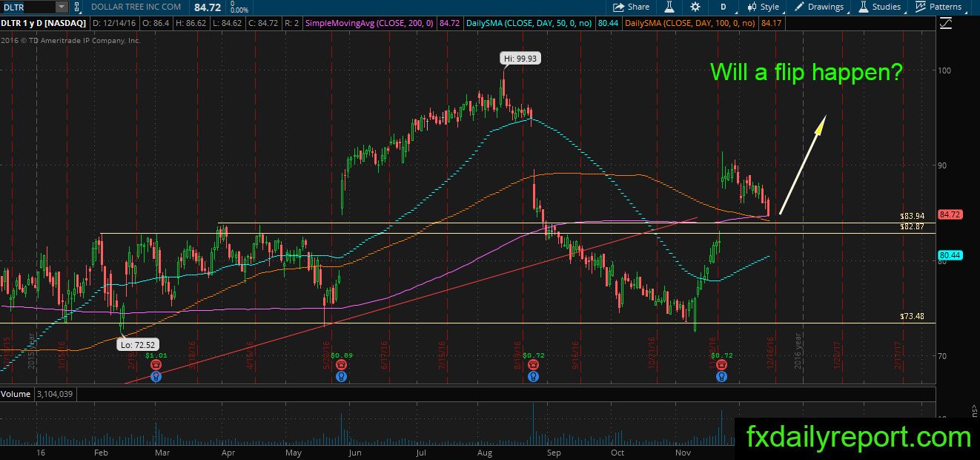Click the 84.72 last price in header
Viewport: 980px width, 460px height.
point(208,7)
